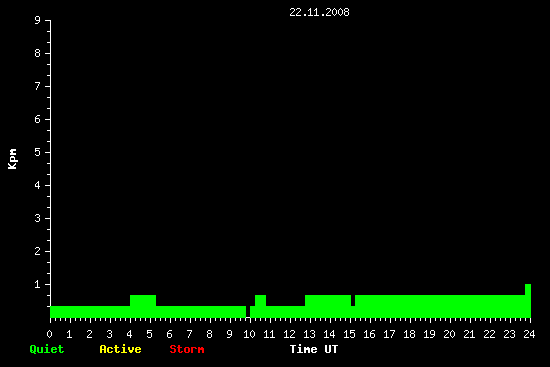
Task: Click hour 24 on the time axis
Action: [x=529, y=334]
